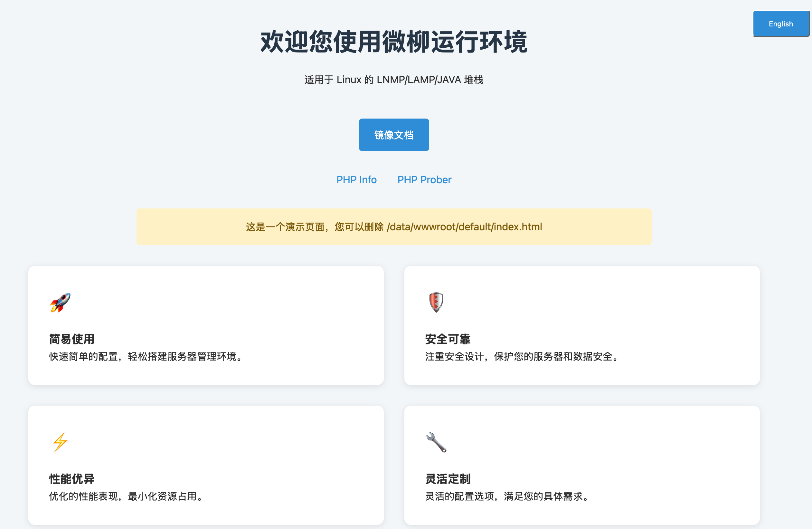Select the rocket emoji above 简易使用 heading
The width and height of the screenshot is (812, 529).
coord(60,303)
